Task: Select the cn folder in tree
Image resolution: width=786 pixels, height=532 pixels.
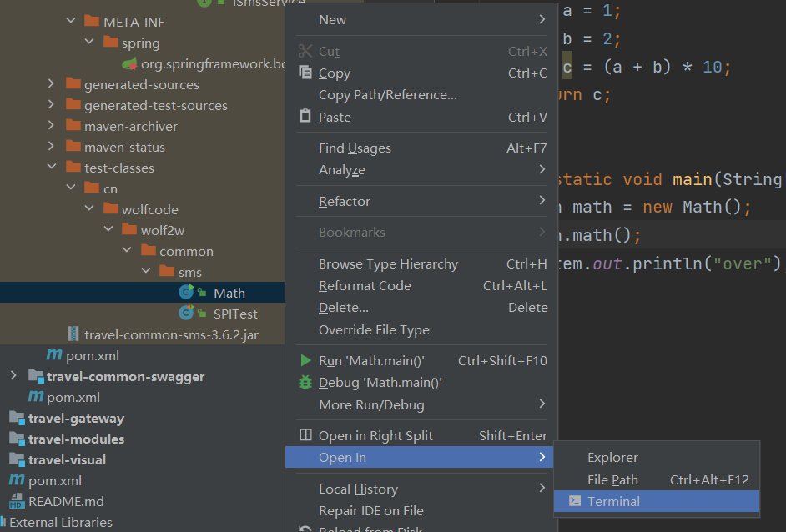Action: [110, 188]
